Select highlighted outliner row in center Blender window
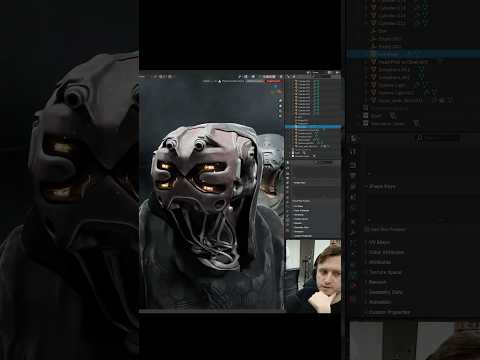Screen dimensions: 480x360 coord(313,126)
